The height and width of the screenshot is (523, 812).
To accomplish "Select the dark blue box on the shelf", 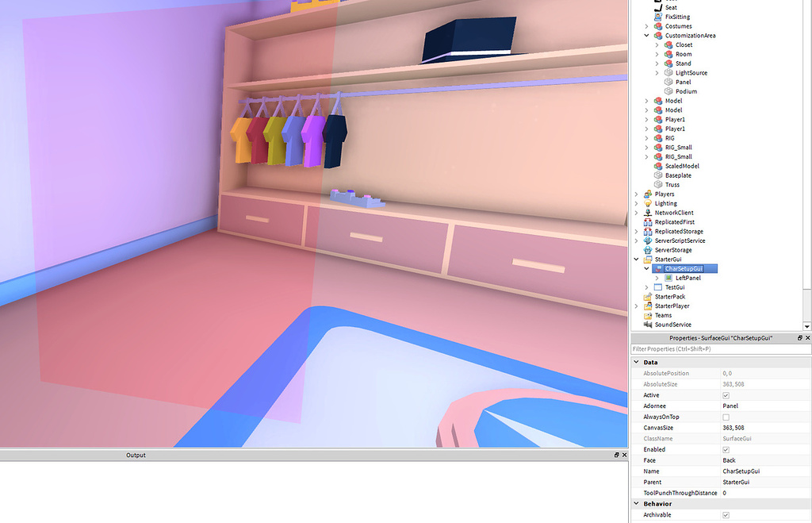I will pos(469,39).
